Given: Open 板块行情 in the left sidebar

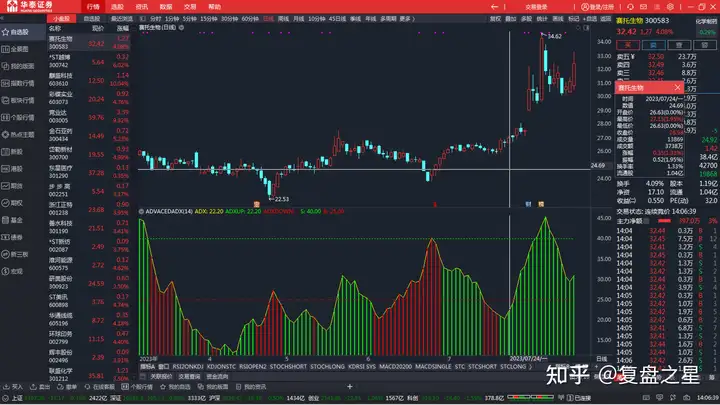Looking at the screenshot, I should (x=17, y=100).
